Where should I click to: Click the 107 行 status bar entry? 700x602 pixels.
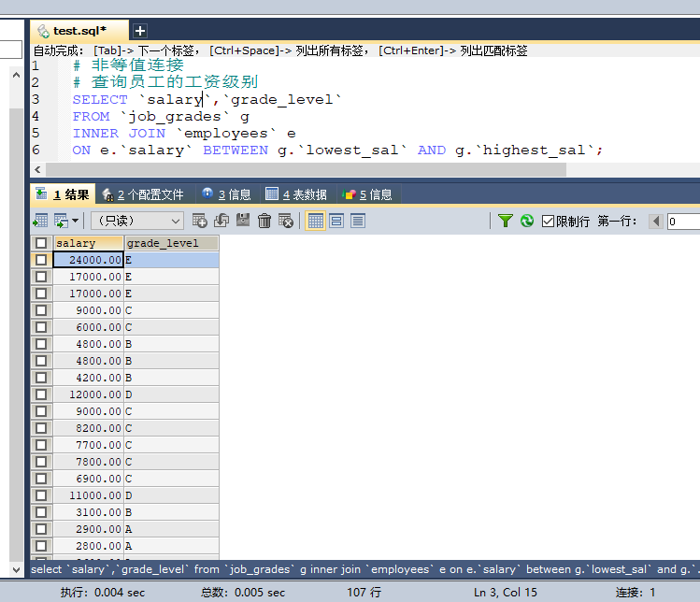(364, 593)
